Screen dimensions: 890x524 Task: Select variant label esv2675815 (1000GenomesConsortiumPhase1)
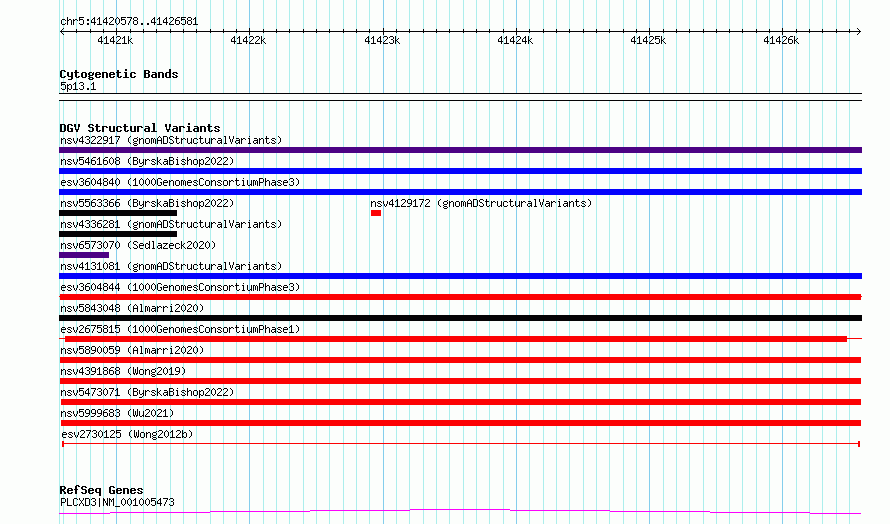click(180, 329)
